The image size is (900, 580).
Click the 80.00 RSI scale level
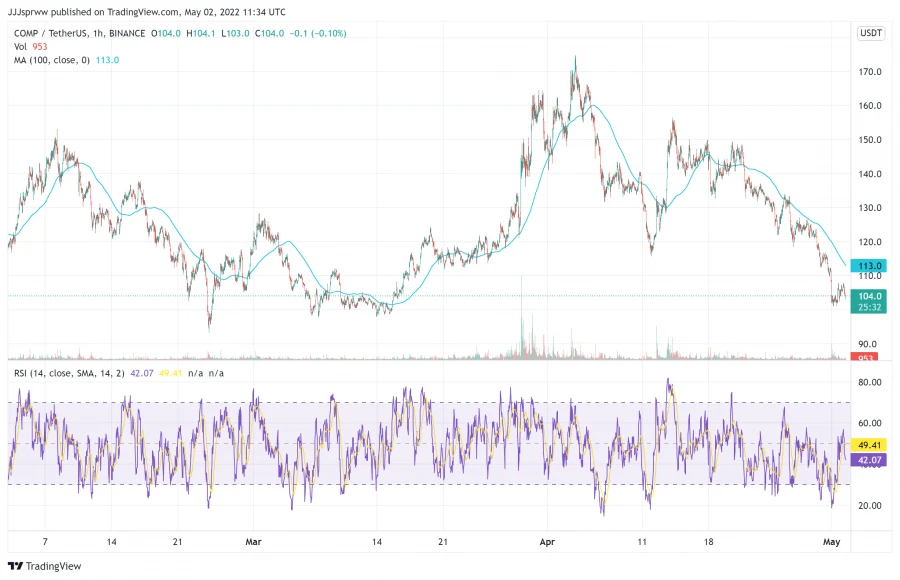click(x=870, y=382)
